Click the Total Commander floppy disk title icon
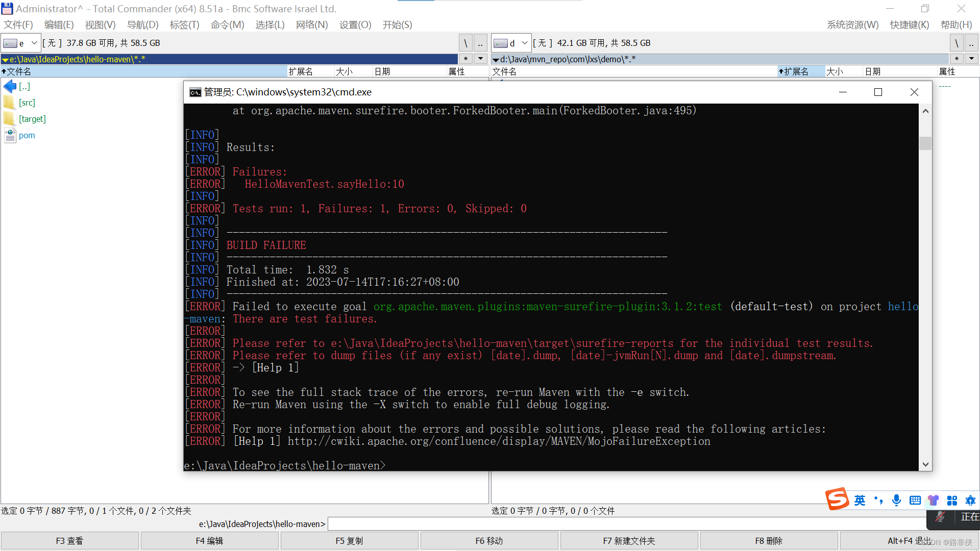Screen dimensions: 980x551 (x=7, y=9)
